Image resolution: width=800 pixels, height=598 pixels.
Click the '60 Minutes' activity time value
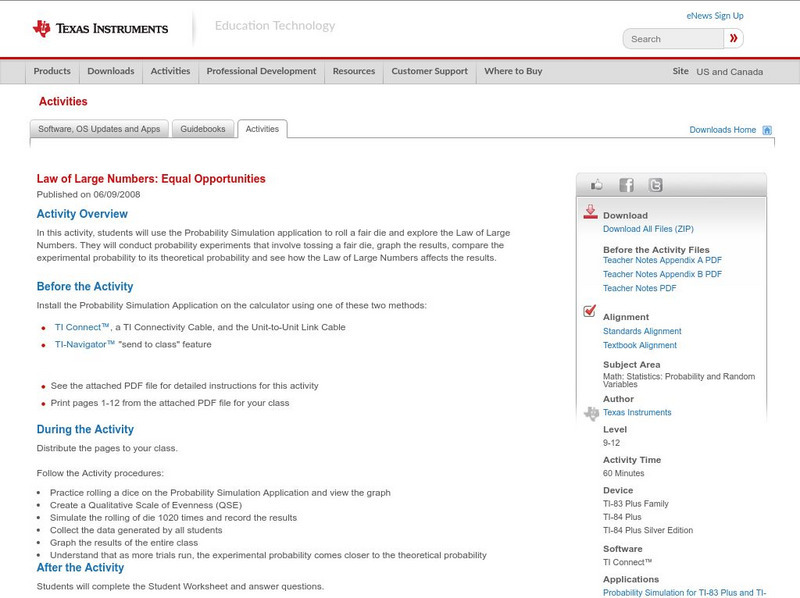coord(623,474)
